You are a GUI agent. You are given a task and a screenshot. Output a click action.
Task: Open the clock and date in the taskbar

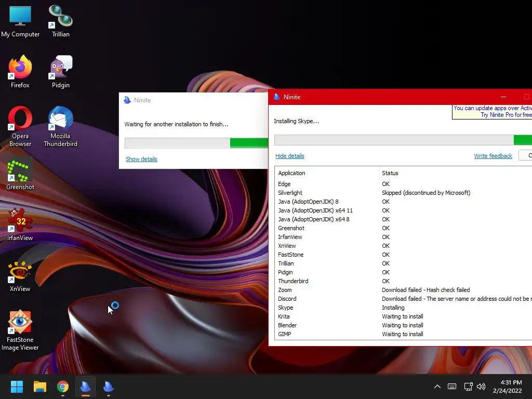[508, 387]
